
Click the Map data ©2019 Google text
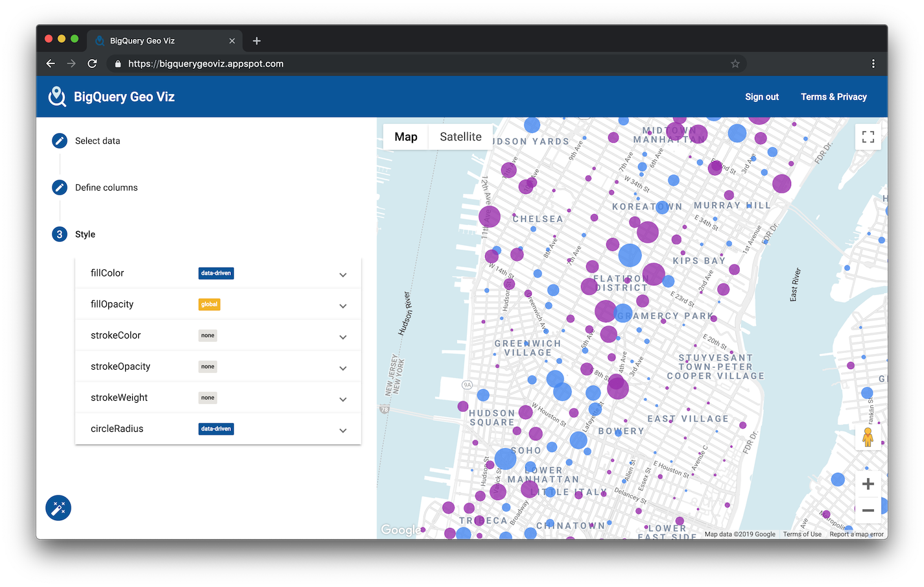tap(740, 534)
